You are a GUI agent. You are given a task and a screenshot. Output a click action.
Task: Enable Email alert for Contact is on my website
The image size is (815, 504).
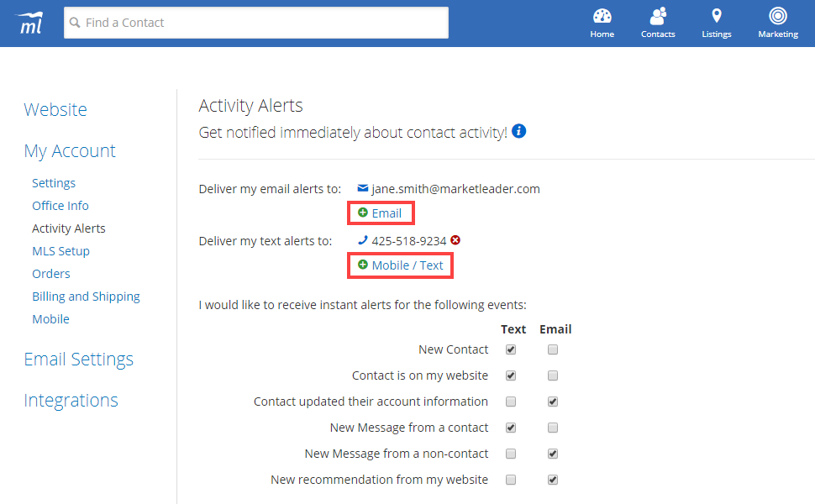[552, 375]
